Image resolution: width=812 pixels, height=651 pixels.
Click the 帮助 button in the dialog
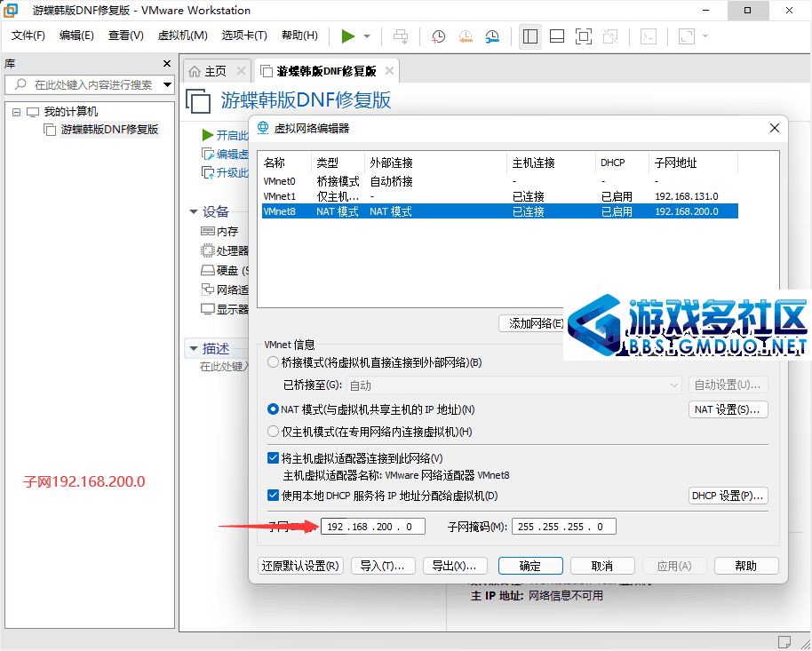tap(746, 566)
